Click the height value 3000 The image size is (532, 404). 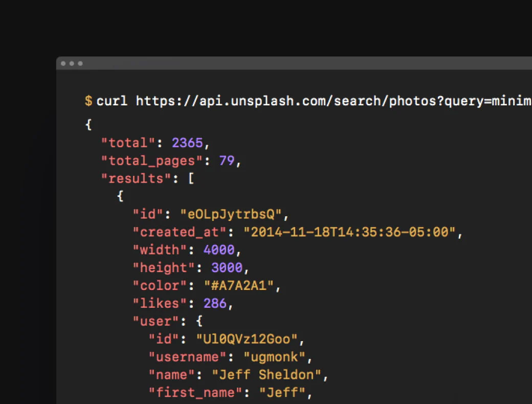tap(227, 267)
